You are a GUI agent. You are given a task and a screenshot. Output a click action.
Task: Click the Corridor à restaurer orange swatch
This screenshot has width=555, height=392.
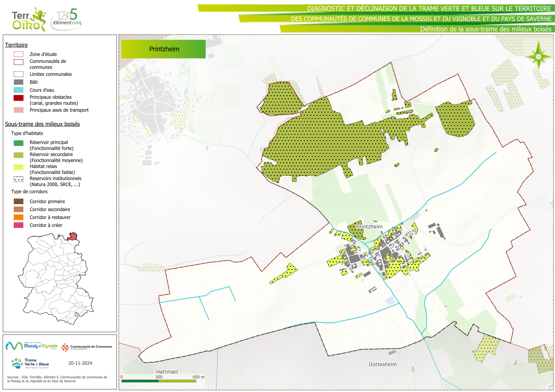tap(19, 217)
